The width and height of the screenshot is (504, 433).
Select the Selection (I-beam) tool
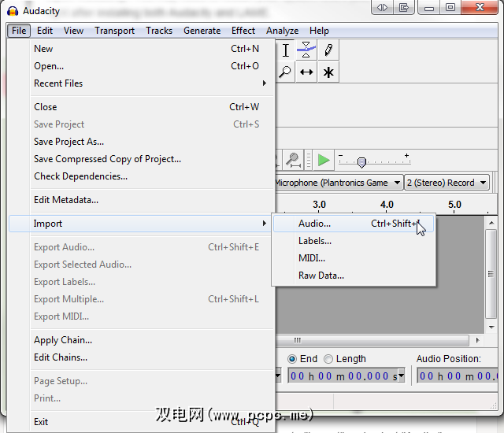click(x=285, y=50)
